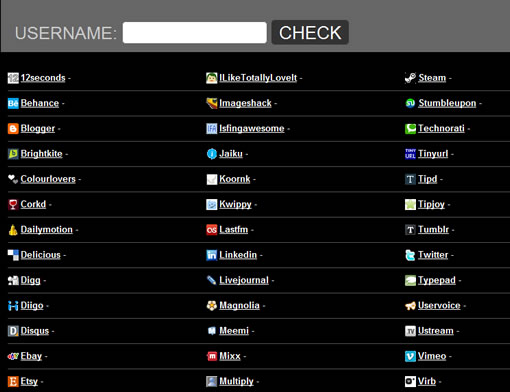The image size is (510, 392).
Task: Click the Livejournal pencil icon
Action: tap(212, 280)
